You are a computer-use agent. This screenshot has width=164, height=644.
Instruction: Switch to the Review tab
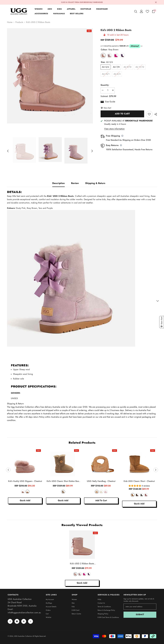(75, 183)
